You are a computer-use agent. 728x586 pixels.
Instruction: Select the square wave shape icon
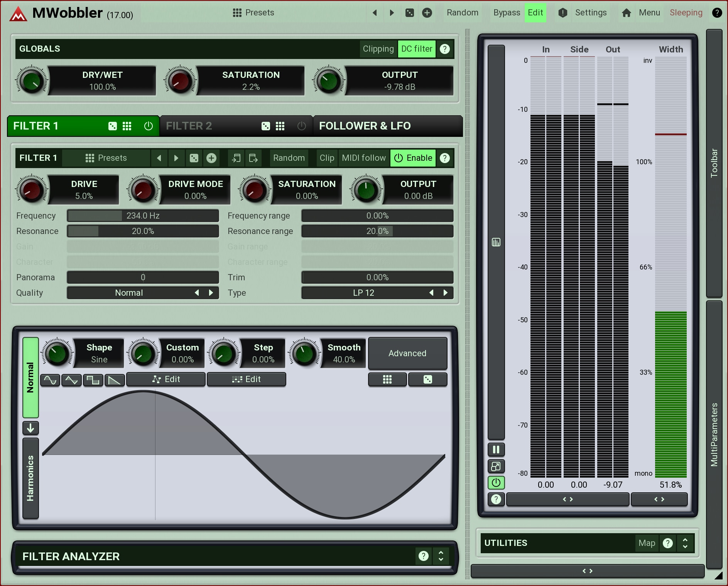pyautogui.click(x=93, y=380)
